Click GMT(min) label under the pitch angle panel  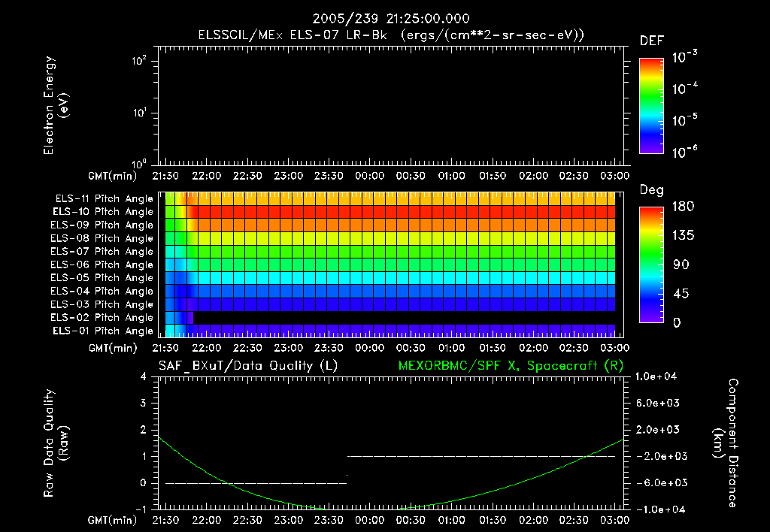(x=113, y=349)
